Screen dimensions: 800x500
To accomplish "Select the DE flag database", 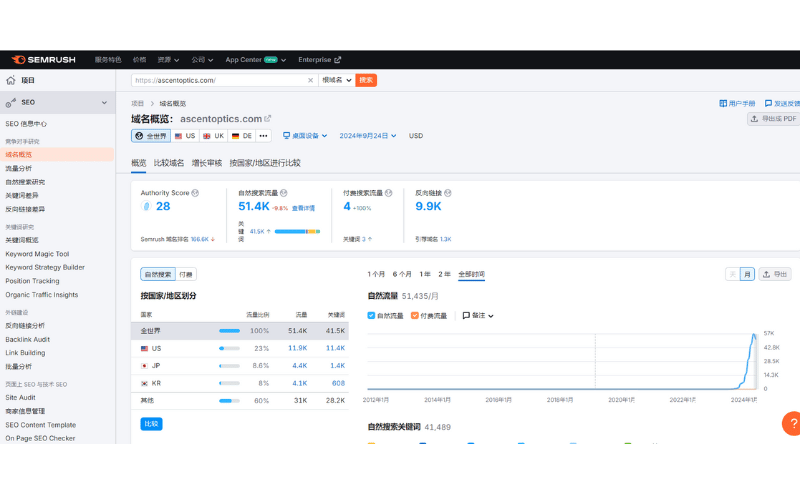I will pyautogui.click(x=242, y=136).
